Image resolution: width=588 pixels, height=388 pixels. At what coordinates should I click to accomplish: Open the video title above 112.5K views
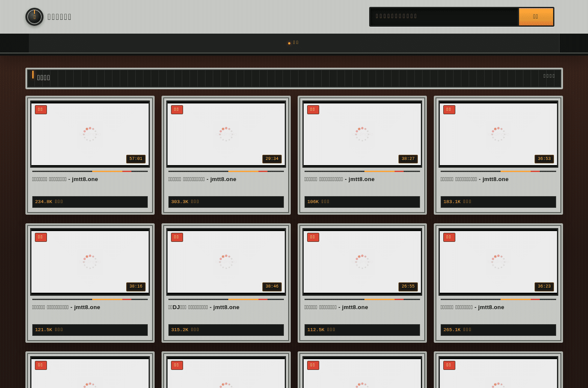point(336,307)
